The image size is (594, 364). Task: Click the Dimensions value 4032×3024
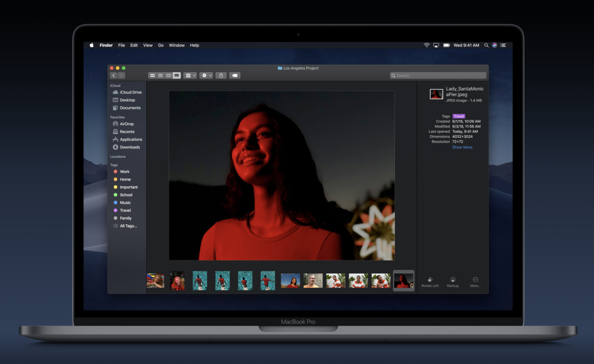pyautogui.click(x=462, y=136)
